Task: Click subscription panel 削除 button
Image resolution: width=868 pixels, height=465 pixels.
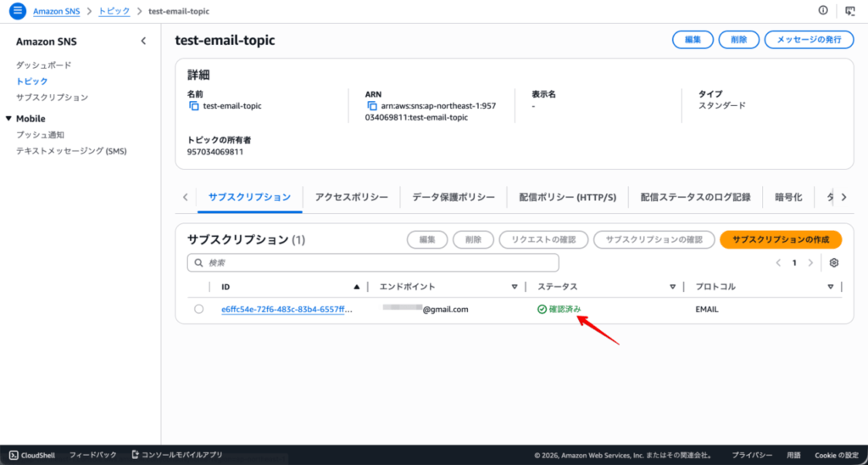Action: pyautogui.click(x=473, y=239)
